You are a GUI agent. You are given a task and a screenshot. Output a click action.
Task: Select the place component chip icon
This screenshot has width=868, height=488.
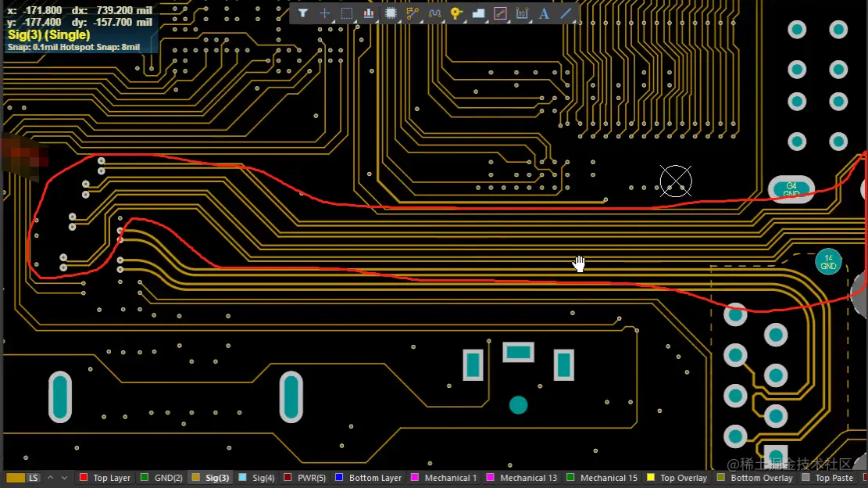[x=391, y=13]
